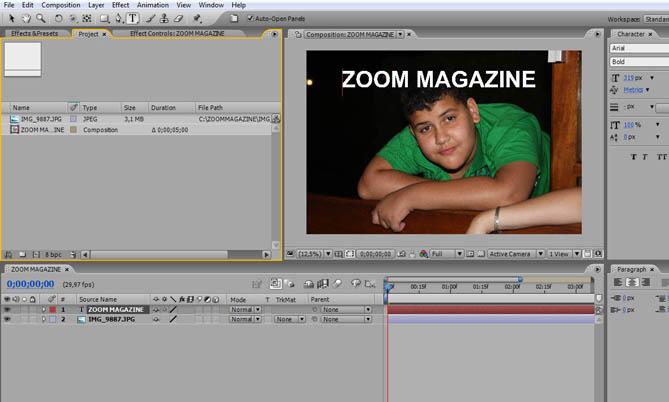Select IMG_9887.JPG in the Project panel
This screenshot has width=669, height=402.
pos(43,118)
